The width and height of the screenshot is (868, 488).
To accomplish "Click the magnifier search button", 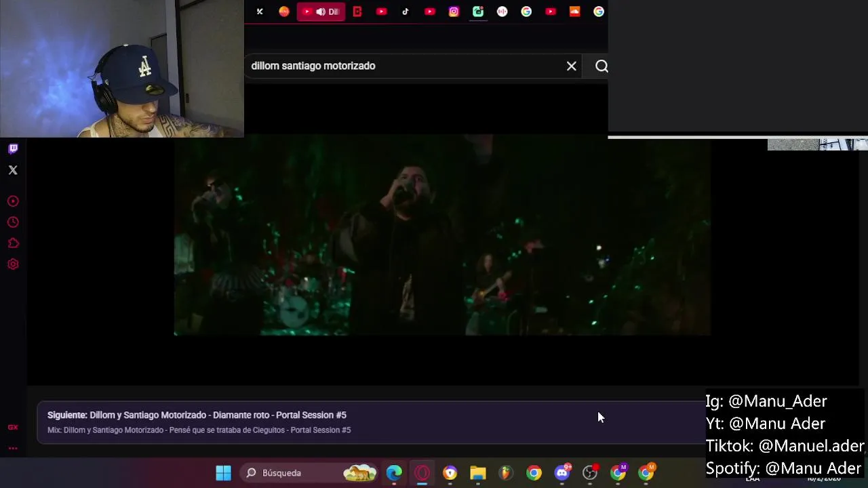I will point(601,66).
